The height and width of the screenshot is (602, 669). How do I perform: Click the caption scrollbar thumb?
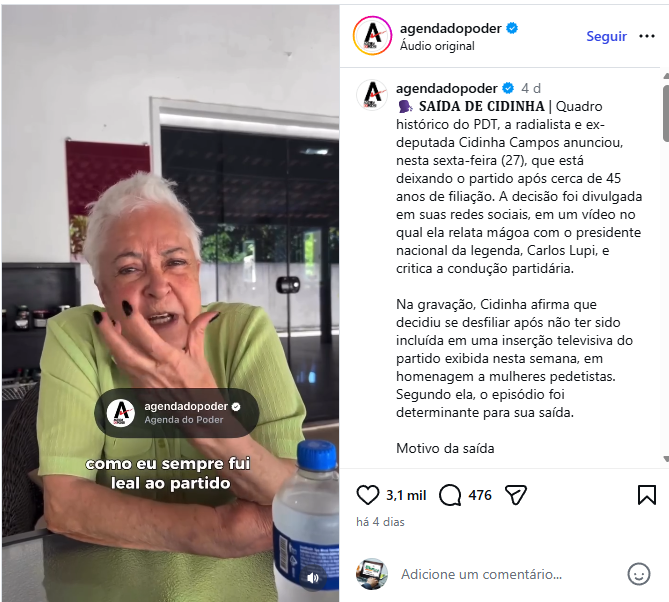[666, 113]
